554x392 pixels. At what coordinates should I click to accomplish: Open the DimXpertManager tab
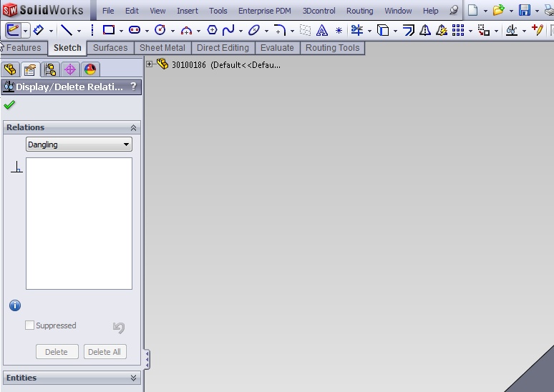pyautogui.click(x=70, y=69)
